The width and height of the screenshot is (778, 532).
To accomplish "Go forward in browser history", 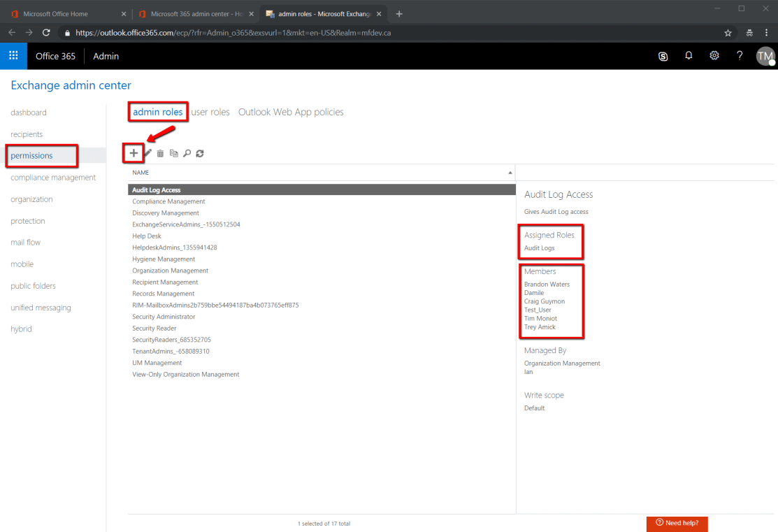I will click(x=29, y=33).
